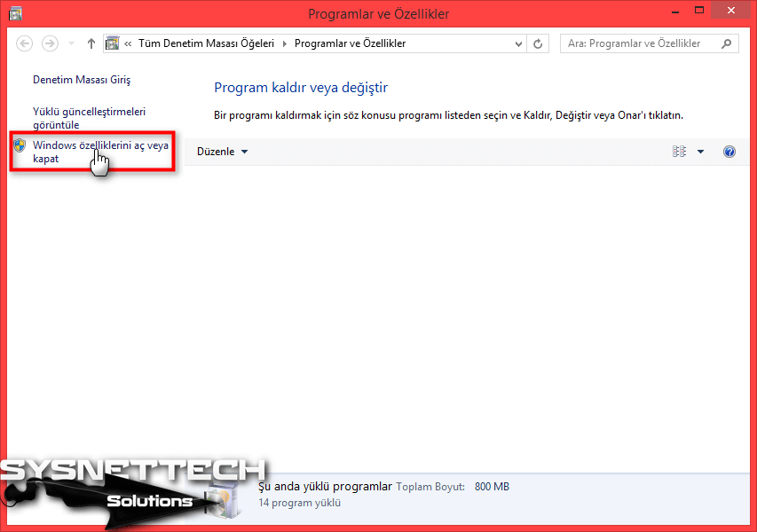Go up one level with the Up arrow
The image size is (757, 532).
tap(91, 43)
